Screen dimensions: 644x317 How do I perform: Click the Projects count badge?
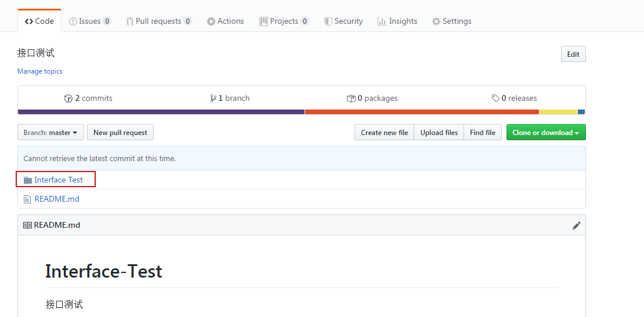coord(305,21)
